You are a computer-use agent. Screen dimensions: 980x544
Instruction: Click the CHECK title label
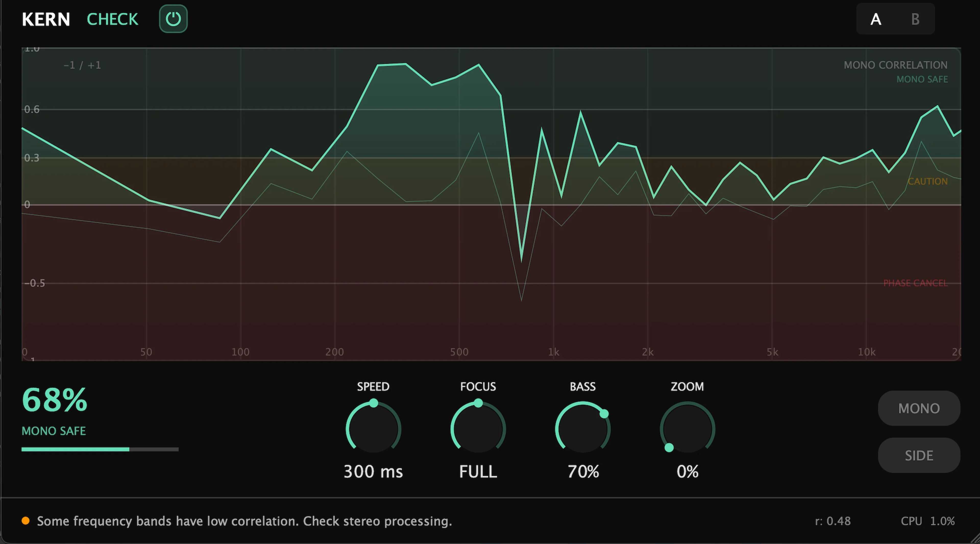click(113, 19)
